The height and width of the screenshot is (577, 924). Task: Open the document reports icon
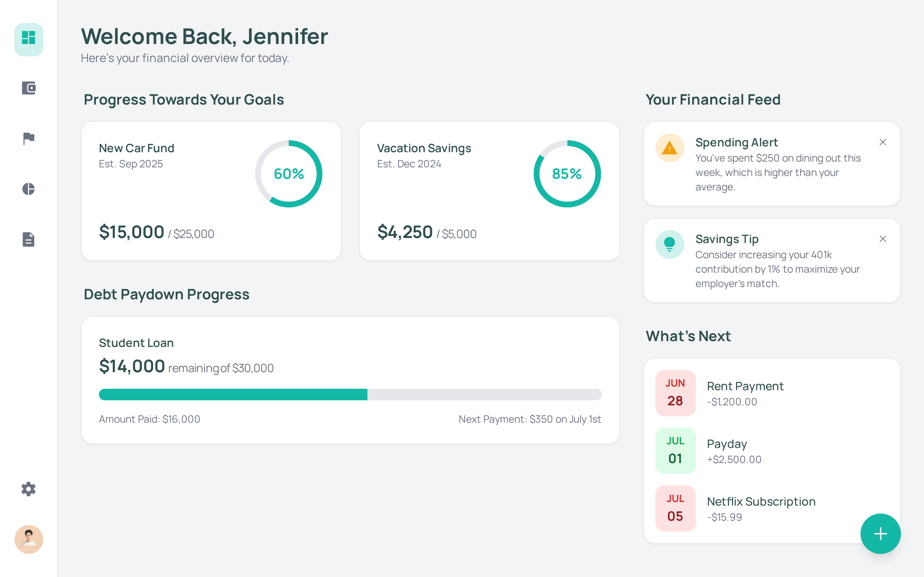tap(29, 239)
